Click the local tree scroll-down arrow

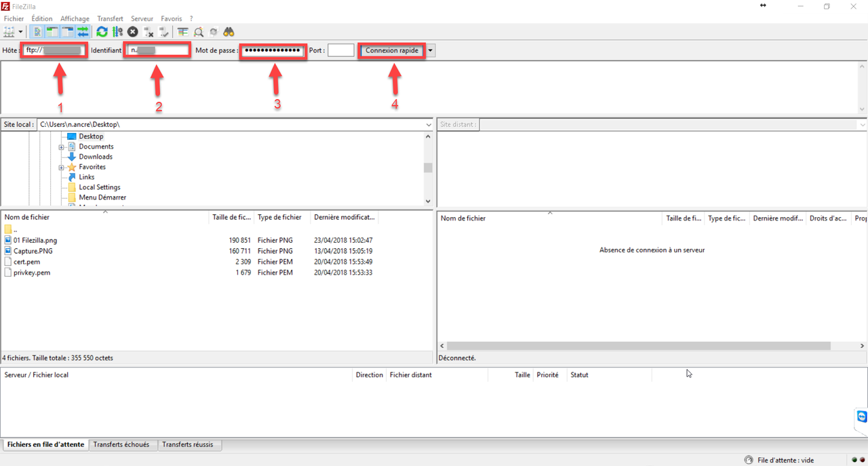click(x=428, y=201)
